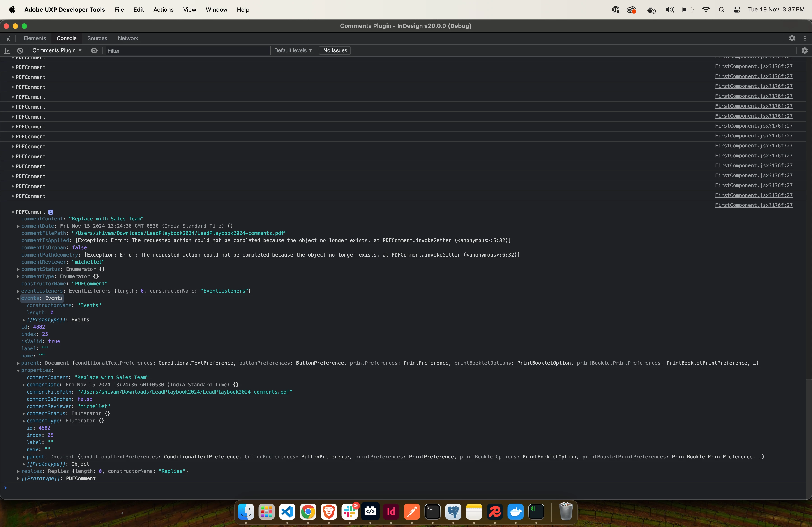Open the Default levels dropdown
This screenshot has height=527, width=812.
click(x=293, y=50)
